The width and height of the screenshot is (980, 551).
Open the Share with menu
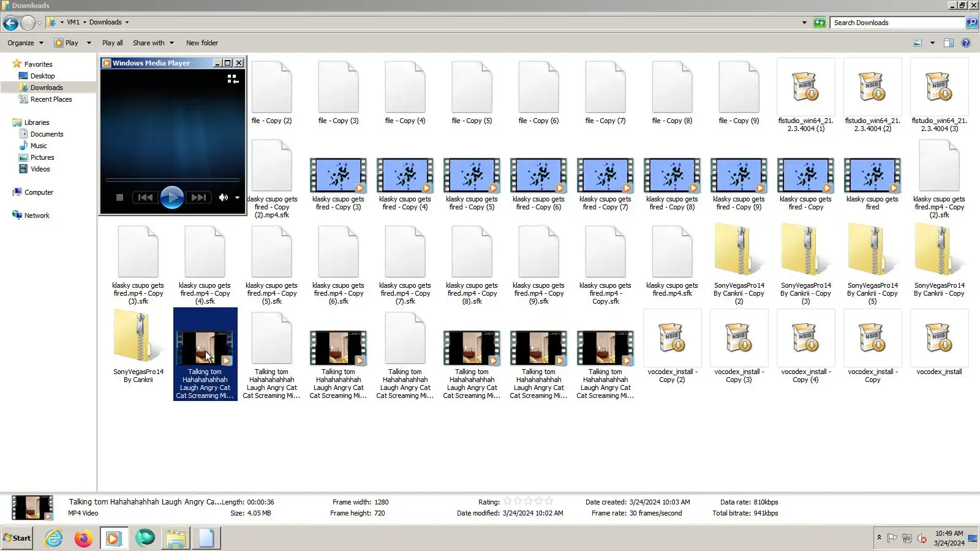pyautogui.click(x=153, y=43)
